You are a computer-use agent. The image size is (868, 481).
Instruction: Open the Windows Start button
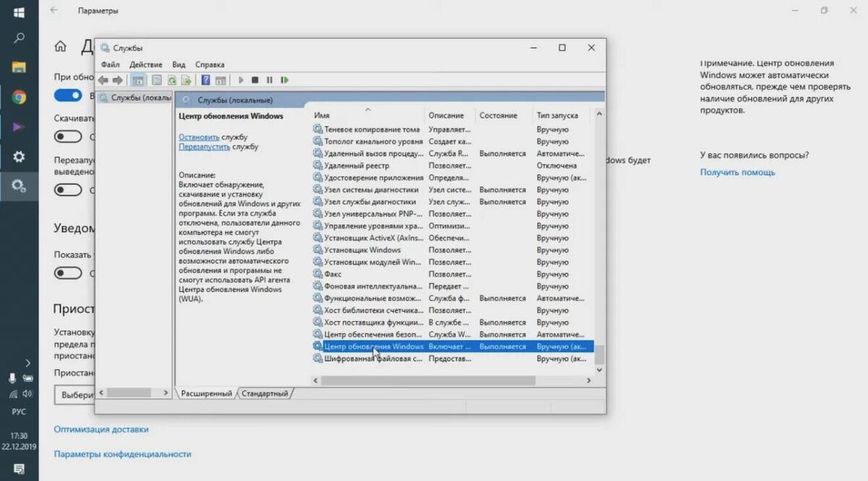19,12
